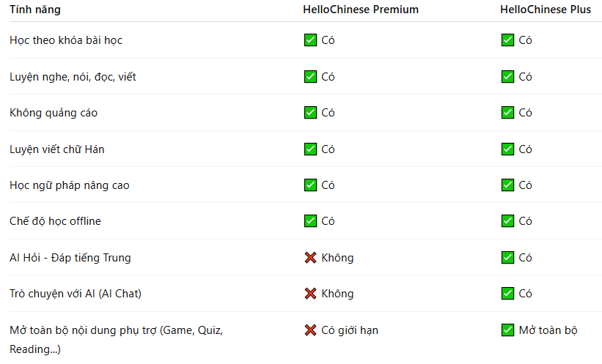Click the Premium red X for Trò chuyện với AI
The image size is (602, 364).
pyautogui.click(x=310, y=294)
